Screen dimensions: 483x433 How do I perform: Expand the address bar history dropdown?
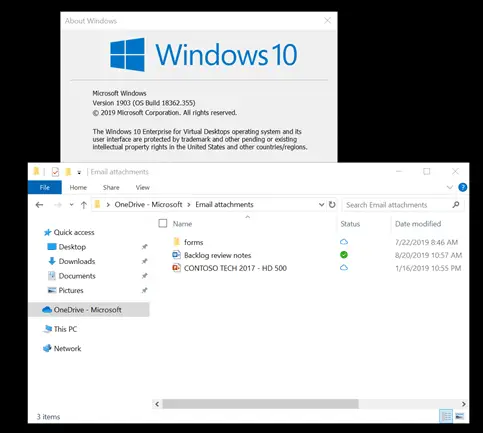tap(321, 204)
